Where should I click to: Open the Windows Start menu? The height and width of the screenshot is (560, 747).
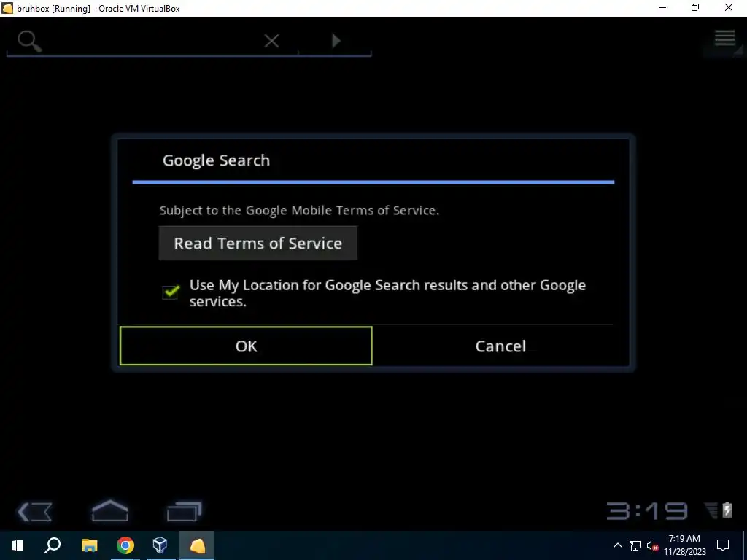pos(18,545)
